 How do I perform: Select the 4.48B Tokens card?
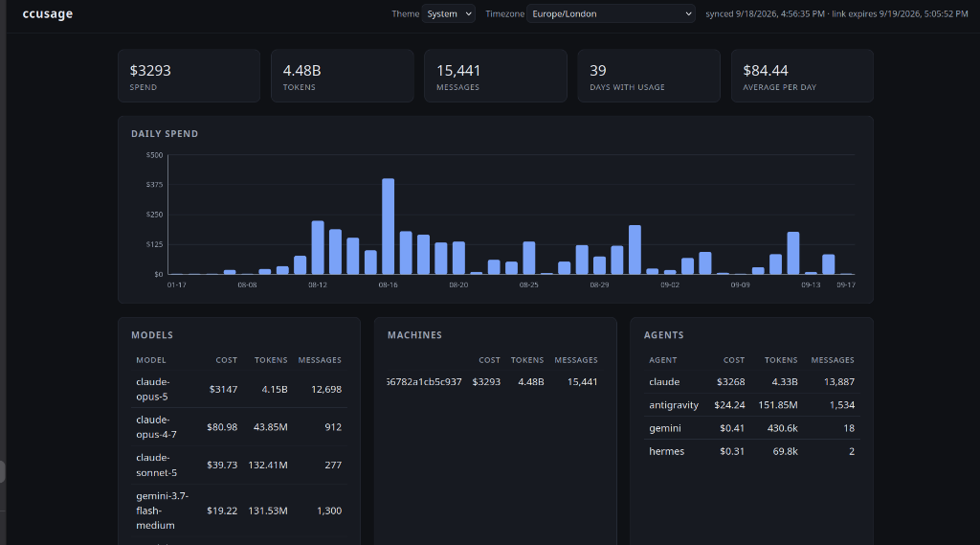[343, 76]
